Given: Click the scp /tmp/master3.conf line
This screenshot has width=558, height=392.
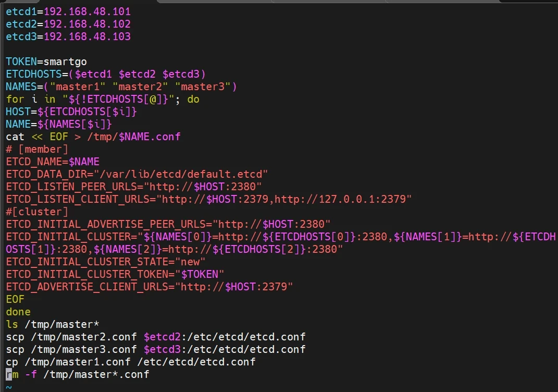Looking at the screenshot, I should pyautogui.click(x=155, y=349).
